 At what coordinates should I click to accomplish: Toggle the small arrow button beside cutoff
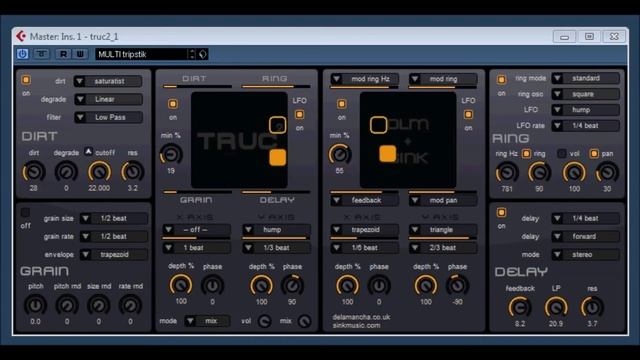coord(88,151)
